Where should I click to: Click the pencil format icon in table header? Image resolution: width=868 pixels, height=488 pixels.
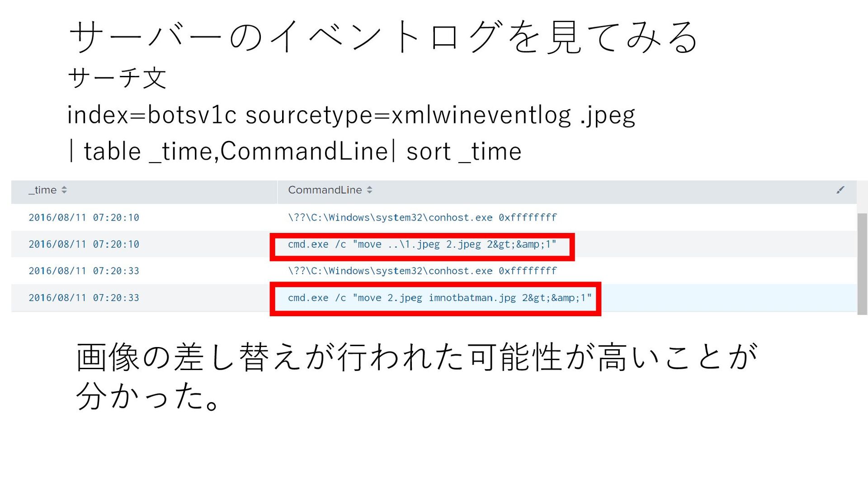(x=840, y=190)
